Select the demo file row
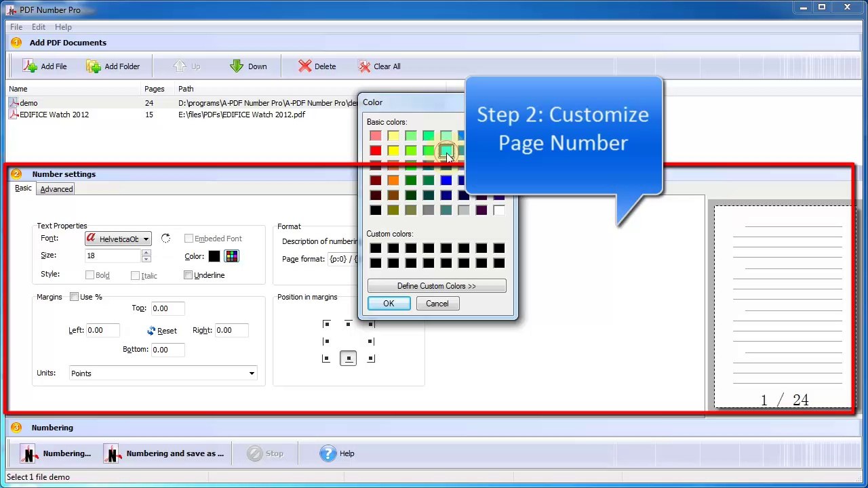The image size is (868, 488). [183, 103]
